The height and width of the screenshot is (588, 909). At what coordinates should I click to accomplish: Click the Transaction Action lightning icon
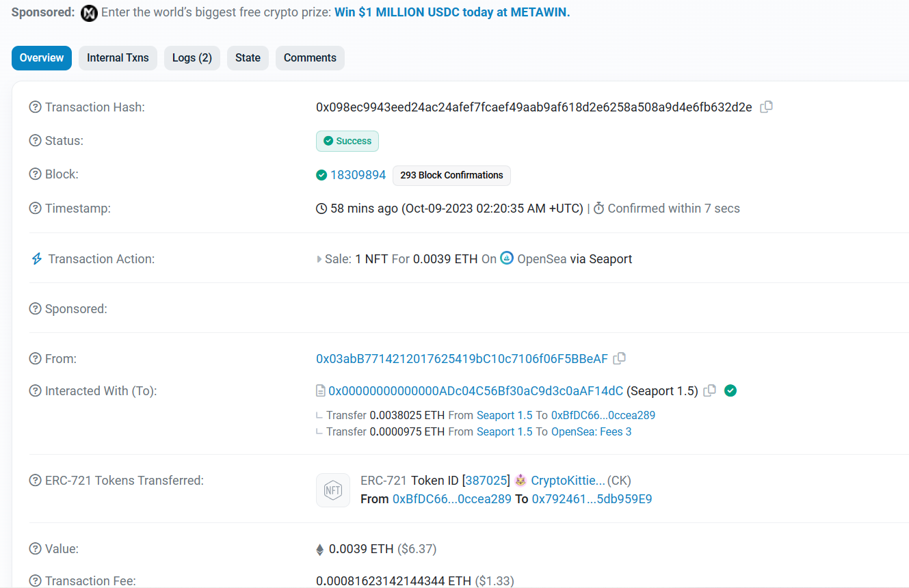pyautogui.click(x=37, y=259)
